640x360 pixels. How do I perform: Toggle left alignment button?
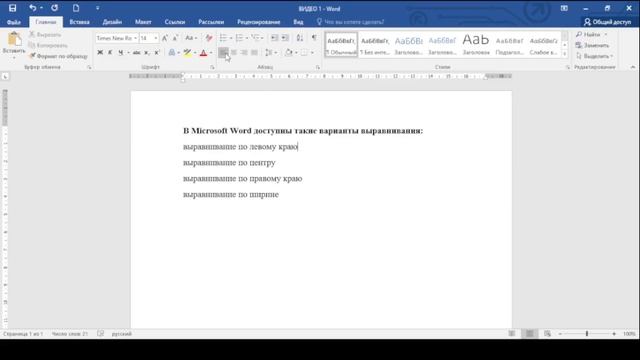coord(223,53)
